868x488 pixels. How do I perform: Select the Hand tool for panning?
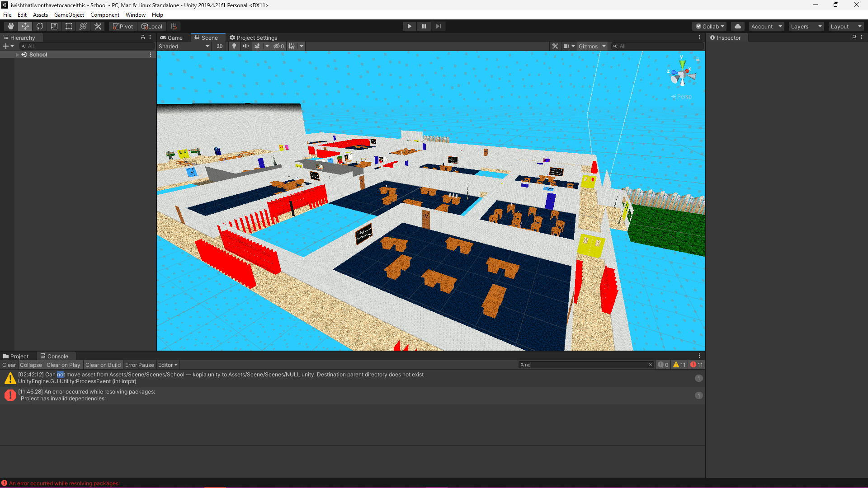10,26
